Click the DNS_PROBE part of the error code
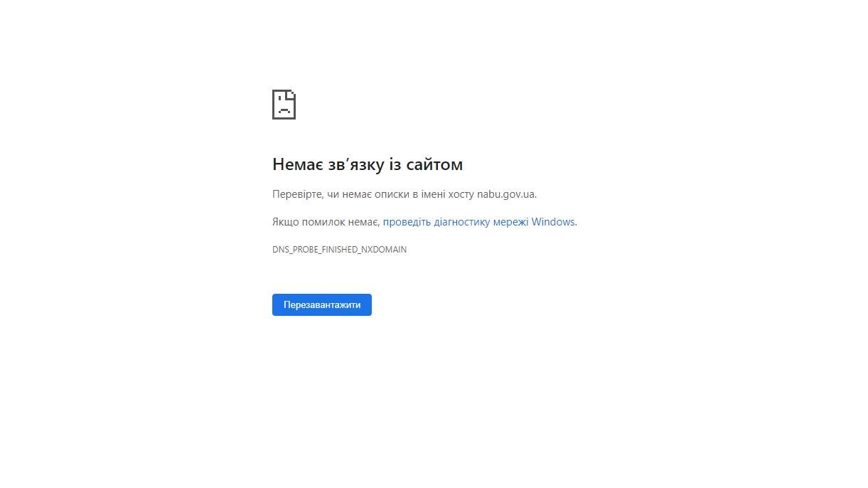The image size is (868, 488). click(295, 250)
